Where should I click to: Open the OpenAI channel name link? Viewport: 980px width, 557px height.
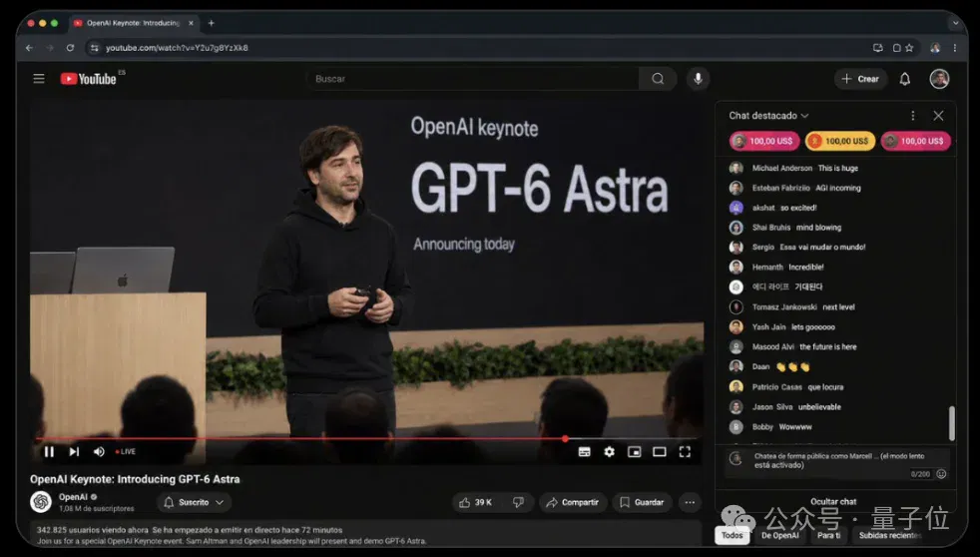coord(73,497)
